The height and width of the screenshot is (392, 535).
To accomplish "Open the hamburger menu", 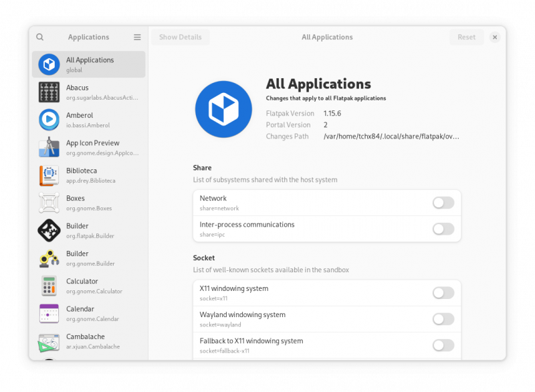I will click(137, 37).
